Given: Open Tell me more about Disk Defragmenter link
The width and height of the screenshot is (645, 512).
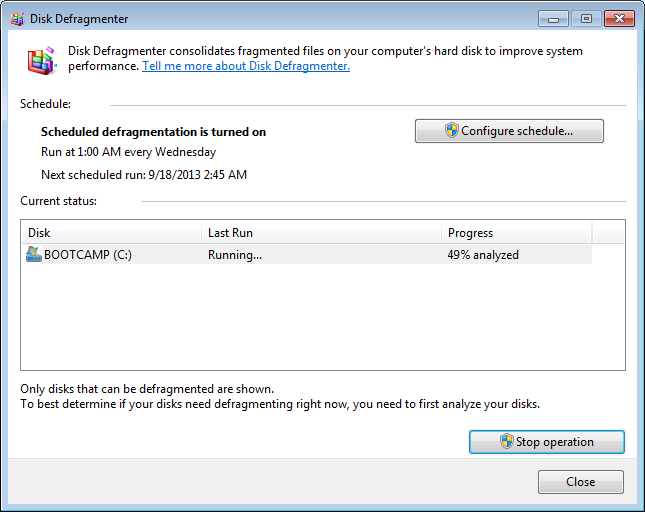Looking at the screenshot, I should tap(246, 66).
